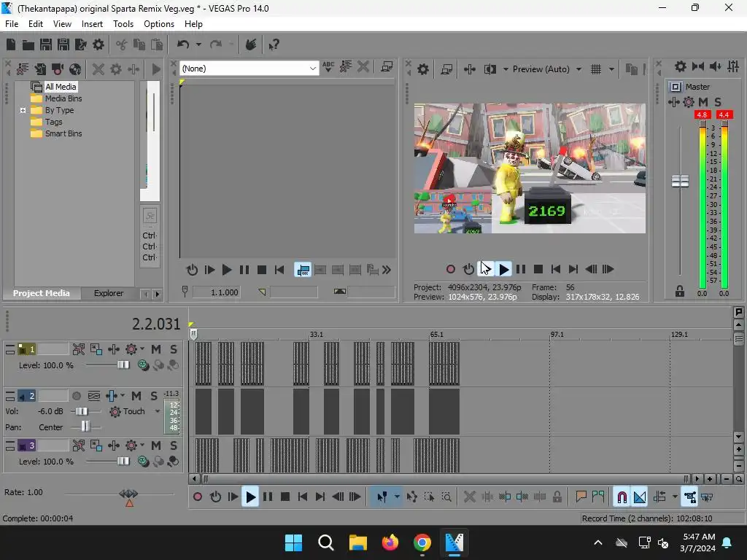Click the Delete X in timeline toolbar
747x560 pixels.
point(469,497)
